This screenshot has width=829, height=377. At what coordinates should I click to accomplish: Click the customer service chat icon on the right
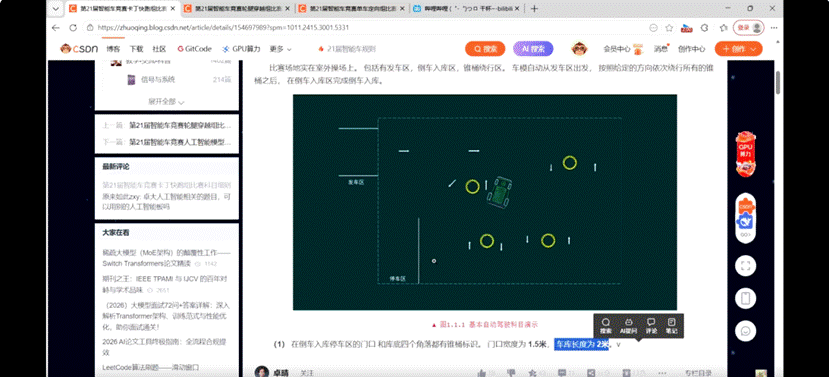point(745,331)
